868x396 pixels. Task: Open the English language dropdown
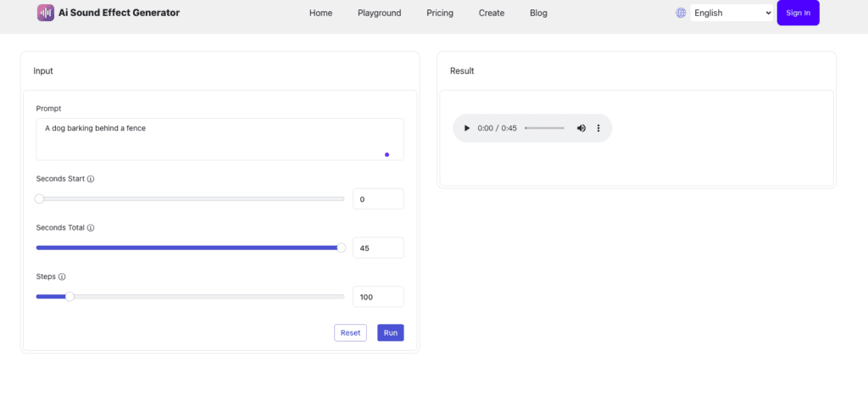point(732,13)
